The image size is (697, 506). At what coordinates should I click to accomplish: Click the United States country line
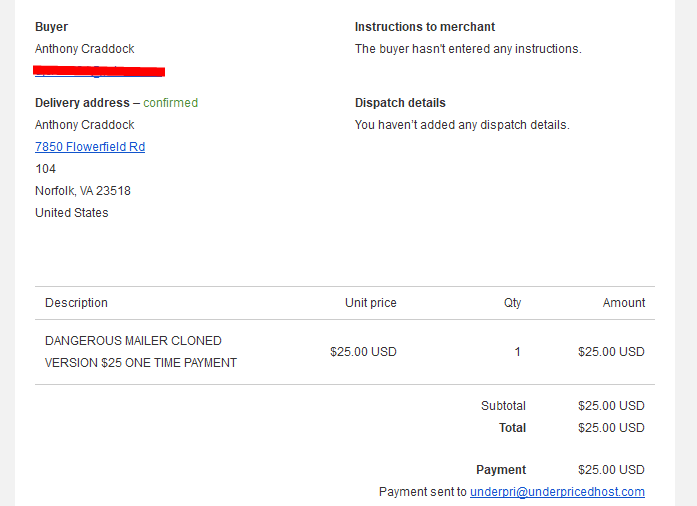pos(72,213)
